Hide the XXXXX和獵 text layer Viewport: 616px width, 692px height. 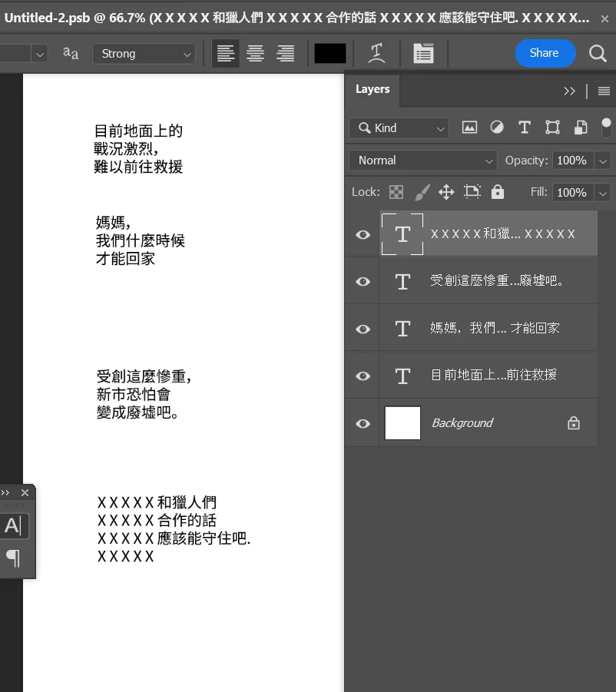(363, 234)
